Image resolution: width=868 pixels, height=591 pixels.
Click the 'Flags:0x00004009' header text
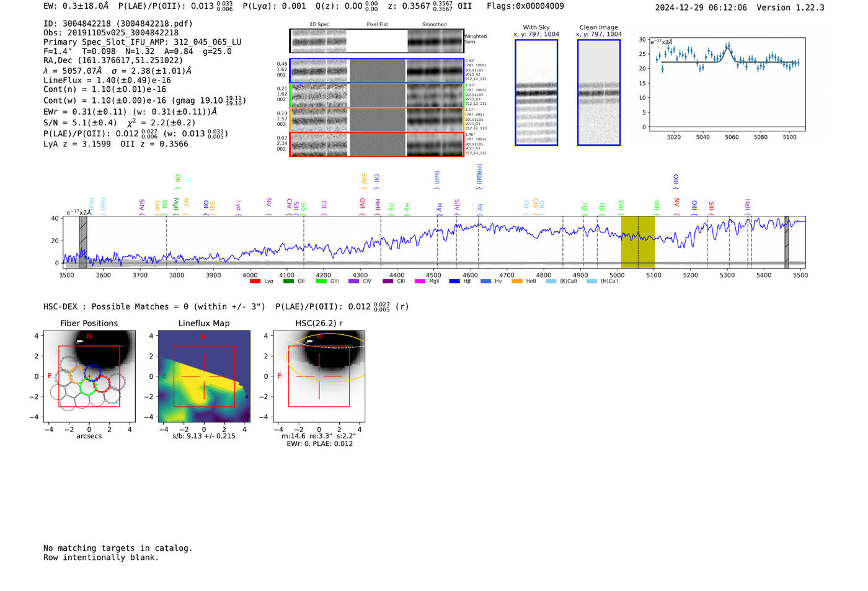pyautogui.click(x=525, y=6)
